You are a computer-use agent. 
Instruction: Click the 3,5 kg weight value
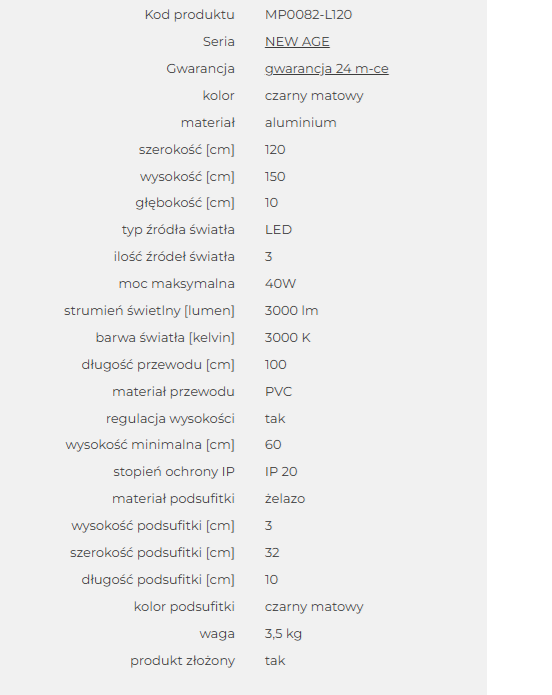[283, 634]
